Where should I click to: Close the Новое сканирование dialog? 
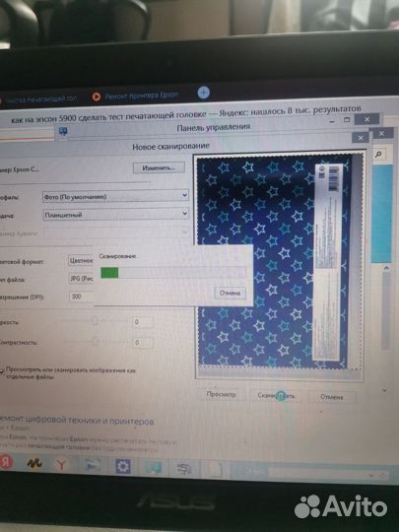click(361, 138)
